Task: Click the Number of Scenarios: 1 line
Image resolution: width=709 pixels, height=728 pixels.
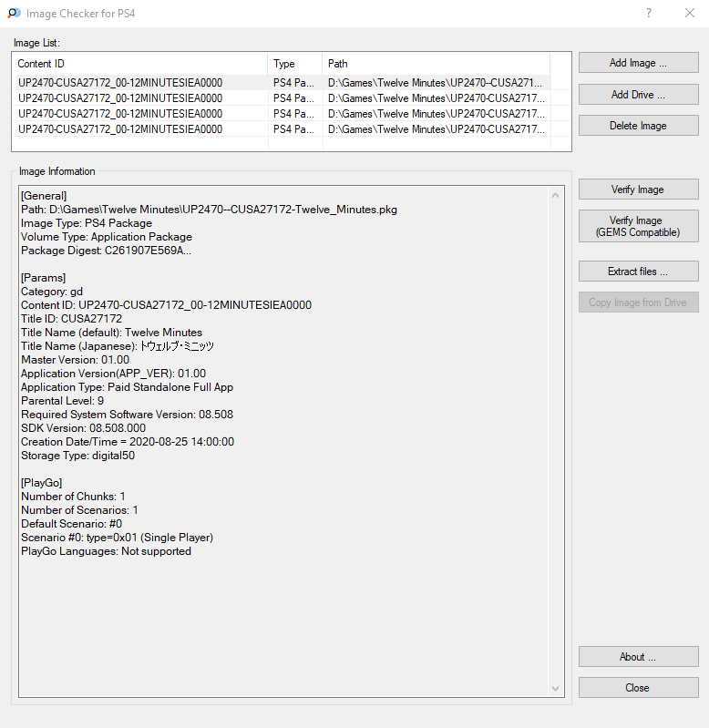Action: [79, 510]
